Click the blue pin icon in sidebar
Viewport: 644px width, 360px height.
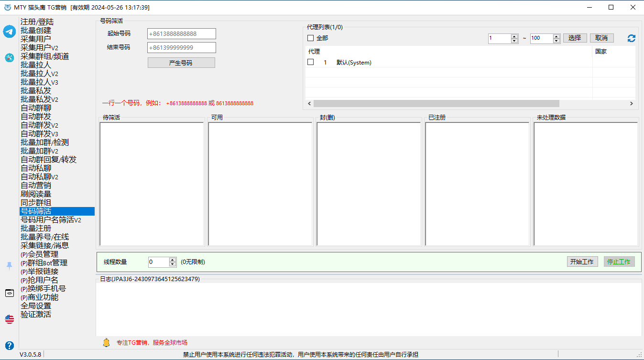tap(9, 266)
